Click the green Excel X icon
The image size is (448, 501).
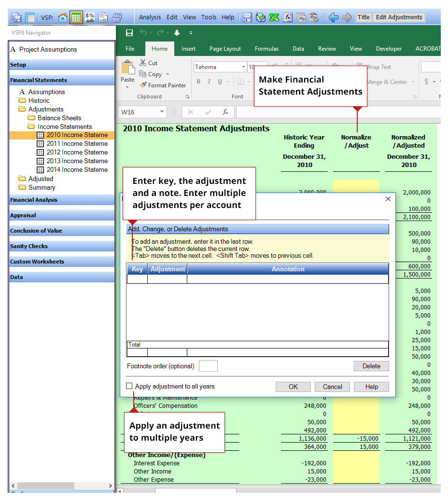click(274, 17)
